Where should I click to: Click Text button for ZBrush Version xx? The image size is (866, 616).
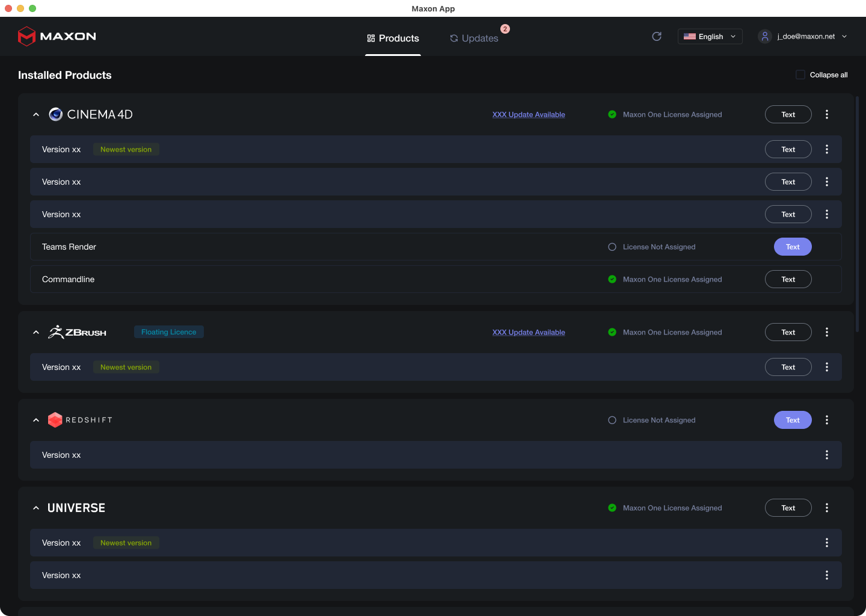coord(788,367)
